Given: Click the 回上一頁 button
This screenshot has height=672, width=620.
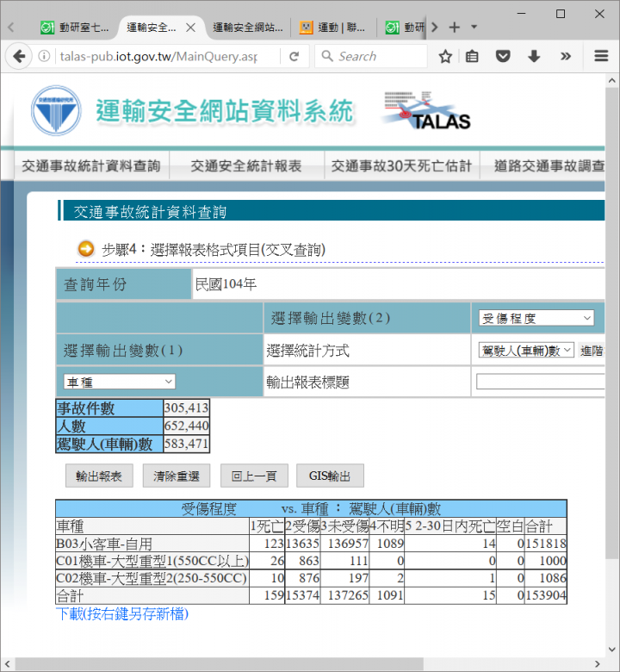Looking at the screenshot, I should click(254, 476).
